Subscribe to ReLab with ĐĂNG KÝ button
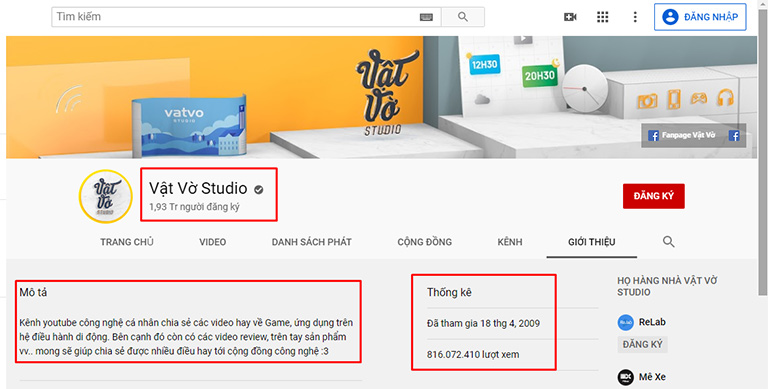Viewport: 768px width, 389px height. click(x=642, y=344)
